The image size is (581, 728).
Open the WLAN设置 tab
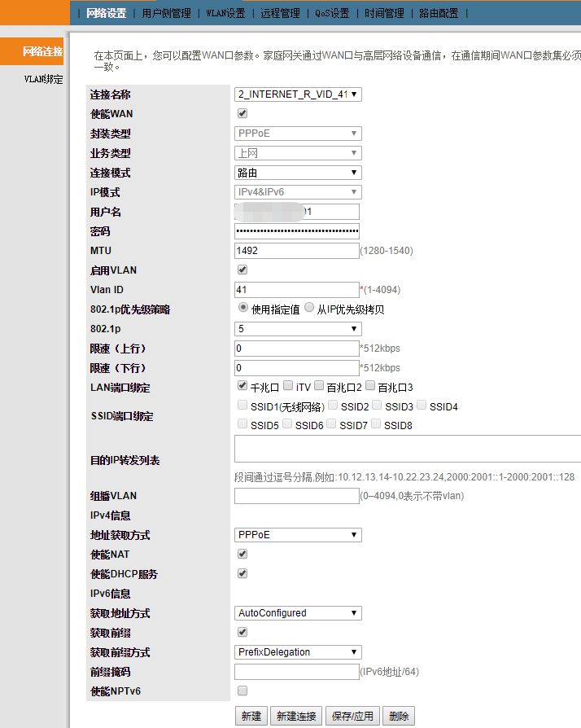pyautogui.click(x=225, y=13)
